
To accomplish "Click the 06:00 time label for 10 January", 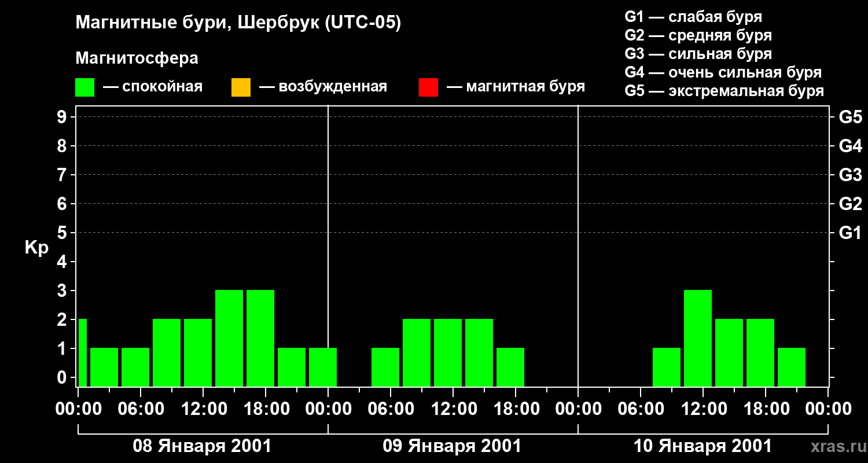I will coord(640,409).
